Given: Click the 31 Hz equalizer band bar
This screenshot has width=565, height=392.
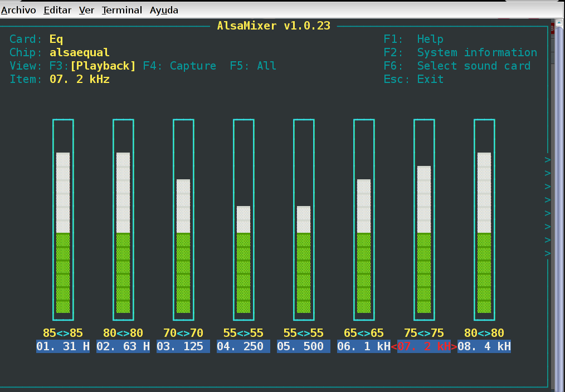Looking at the screenshot, I should 63,219.
